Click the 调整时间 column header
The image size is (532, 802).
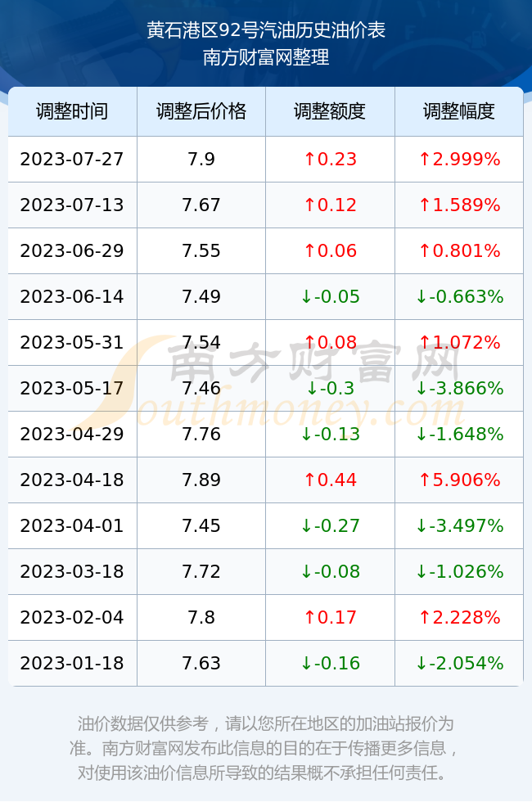[x=72, y=111]
